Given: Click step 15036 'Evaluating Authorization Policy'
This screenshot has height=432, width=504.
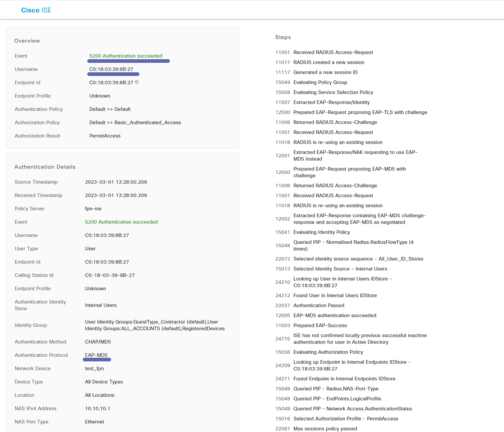Looking at the screenshot, I should tap(319, 352).
